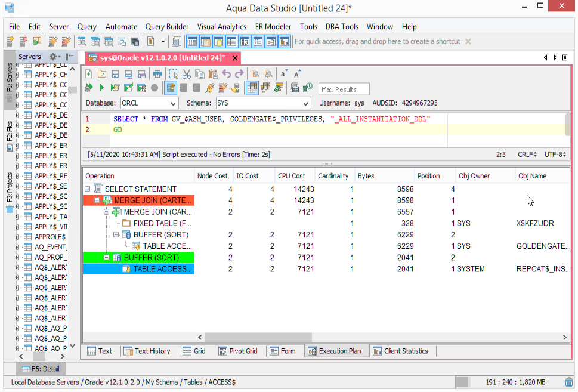Click the Print icon in editor toolbar

(x=157, y=74)
